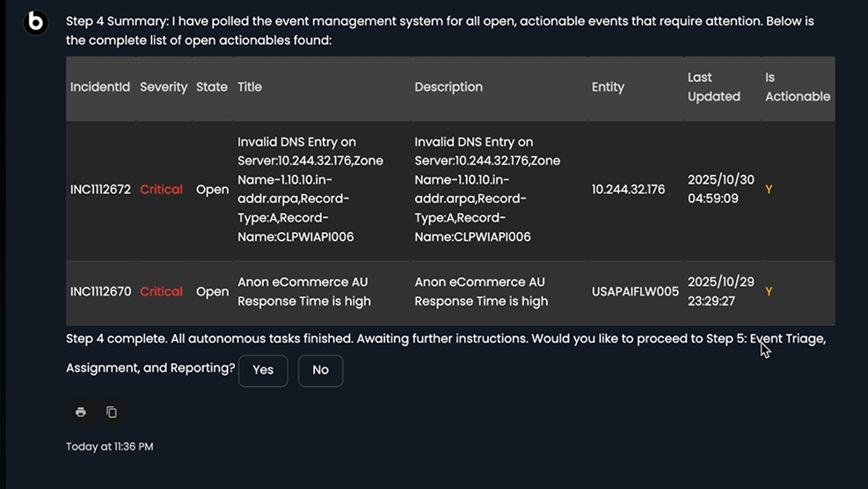Click the Severity column header
The image size is (868, 489).
[164, 87]
